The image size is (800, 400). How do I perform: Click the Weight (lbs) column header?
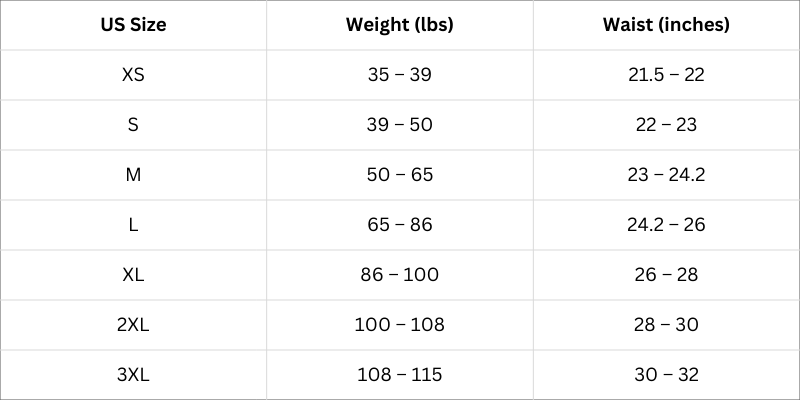point(399,25)
